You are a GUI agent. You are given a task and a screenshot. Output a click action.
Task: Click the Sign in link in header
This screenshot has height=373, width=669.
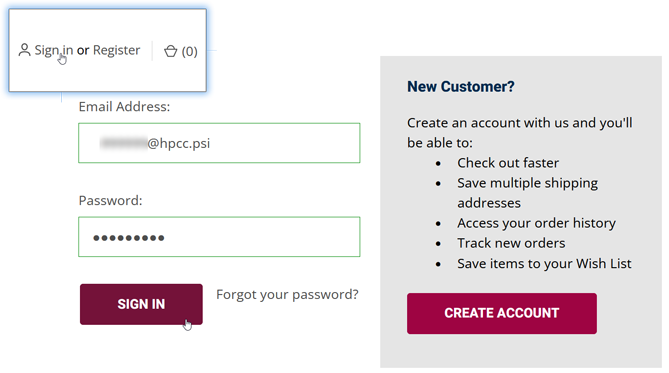[54, 50]
